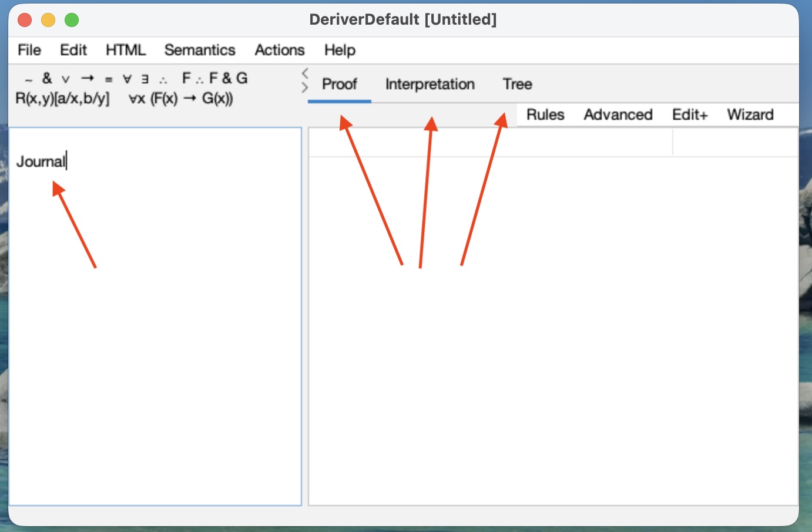Screen dimensions: 812x532
Task: Switch to the Tree tab
Action: [517, 85]
